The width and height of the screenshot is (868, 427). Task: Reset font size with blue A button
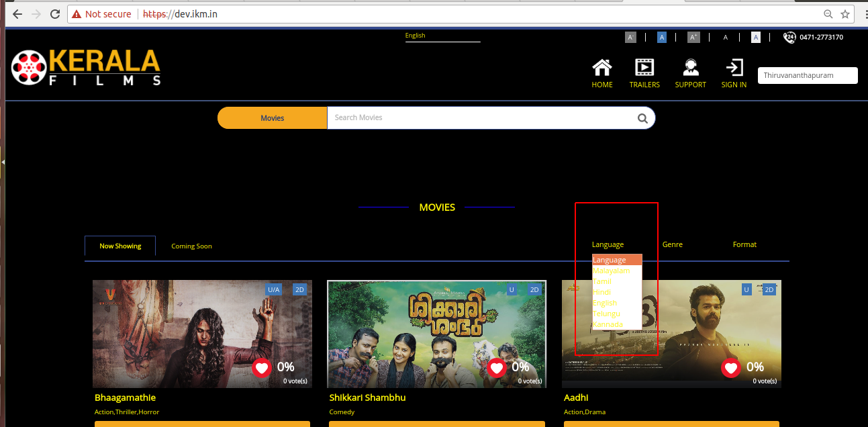point(662,38)
